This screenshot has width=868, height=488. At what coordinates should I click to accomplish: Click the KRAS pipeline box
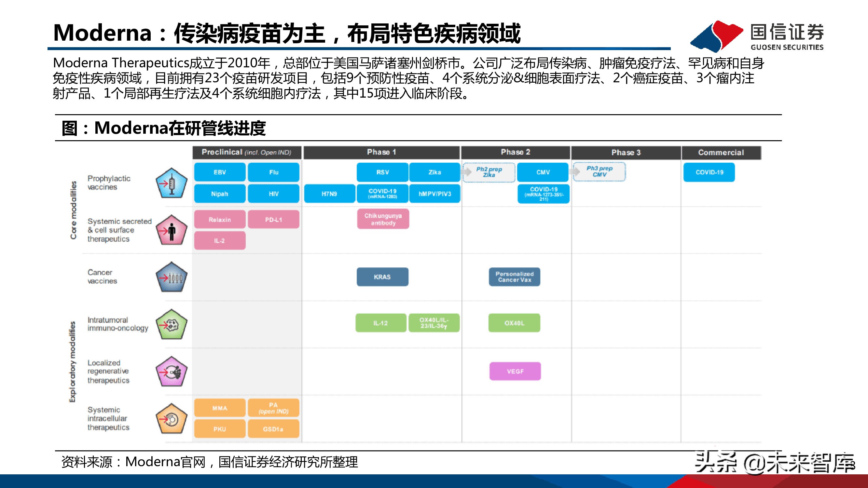[x=382, y=277]
